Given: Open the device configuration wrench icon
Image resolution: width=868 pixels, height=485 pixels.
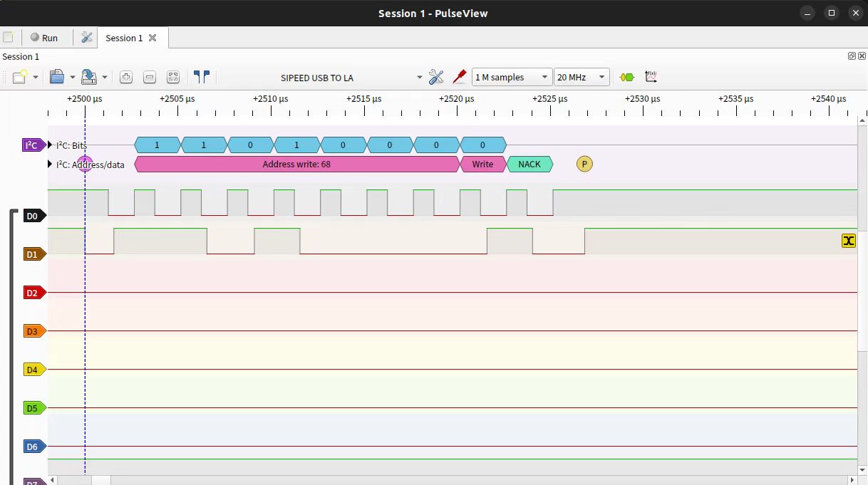Looking at the screenshot, I should tap(437, 76).
